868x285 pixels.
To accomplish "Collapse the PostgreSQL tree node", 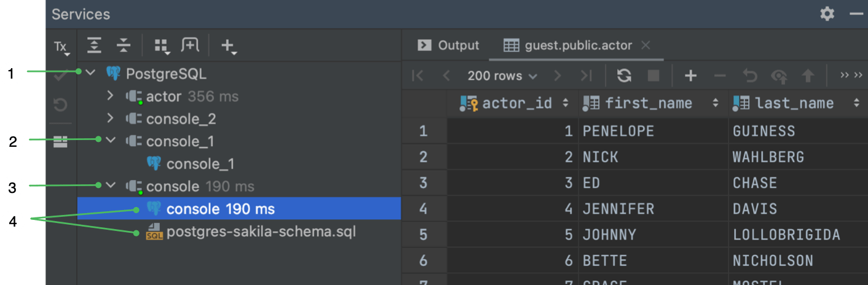I will tap(90, 74).
